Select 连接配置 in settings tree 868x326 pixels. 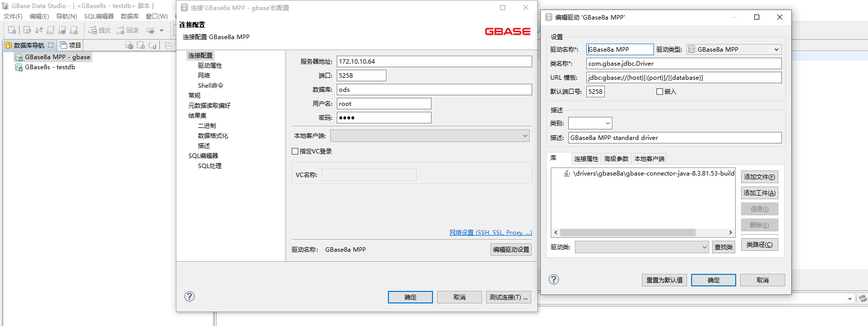(x=200, y=56)
